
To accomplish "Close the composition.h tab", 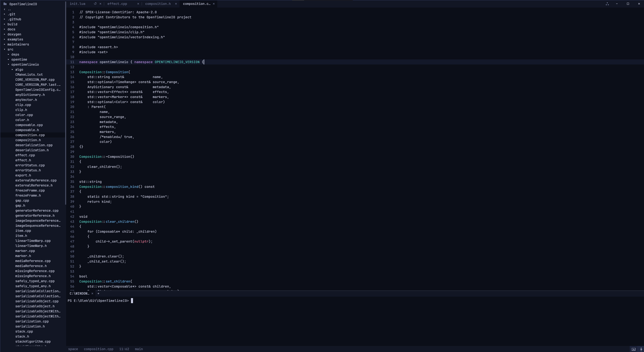I will pyautogui.click(x=176, y=4).
